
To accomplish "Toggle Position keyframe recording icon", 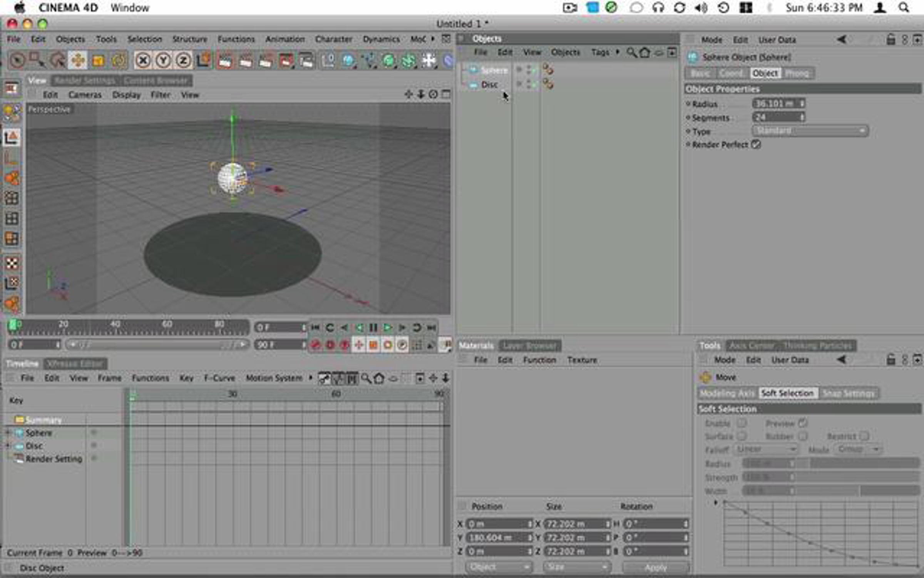I will 359,345.
